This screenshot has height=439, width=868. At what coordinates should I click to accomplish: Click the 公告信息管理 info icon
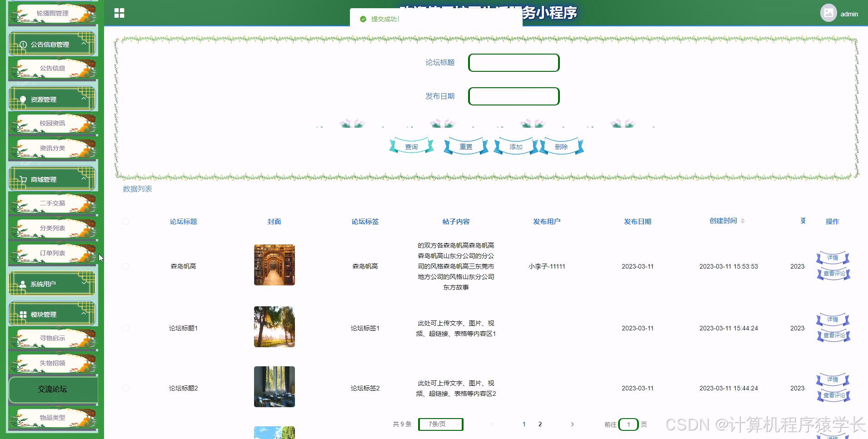tap(23, 45)
